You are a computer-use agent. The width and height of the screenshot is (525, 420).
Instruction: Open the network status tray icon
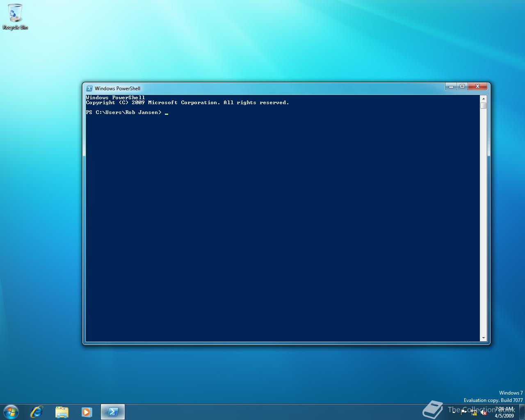(x=474, y=413)
